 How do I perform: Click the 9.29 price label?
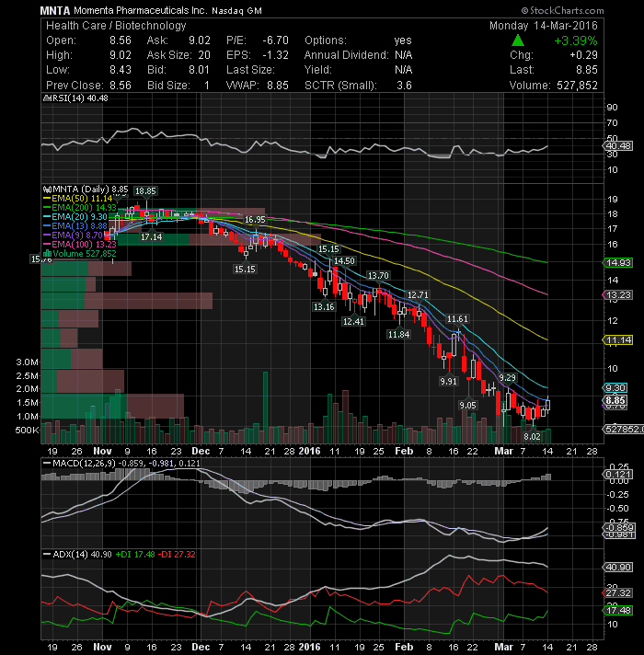(508, 377)
